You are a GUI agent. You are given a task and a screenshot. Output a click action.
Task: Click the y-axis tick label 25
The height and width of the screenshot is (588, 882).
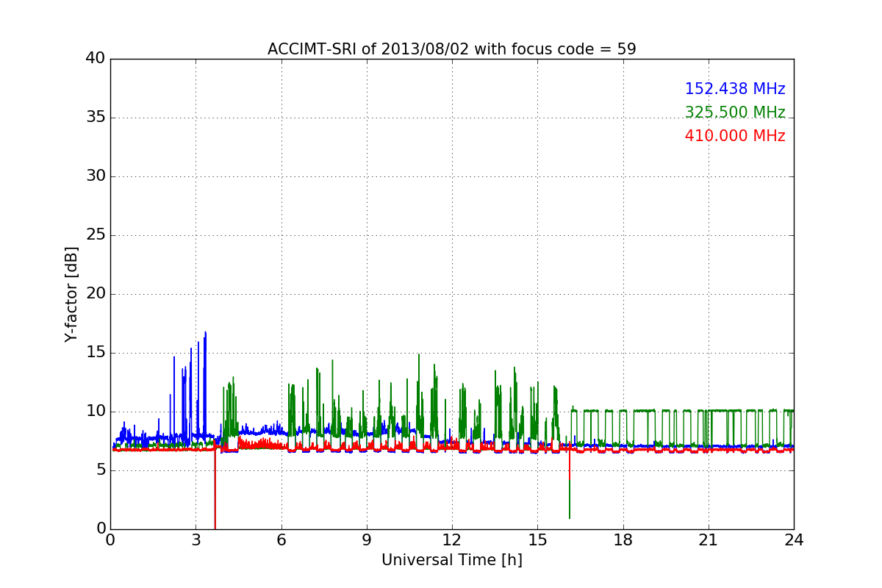96,235
